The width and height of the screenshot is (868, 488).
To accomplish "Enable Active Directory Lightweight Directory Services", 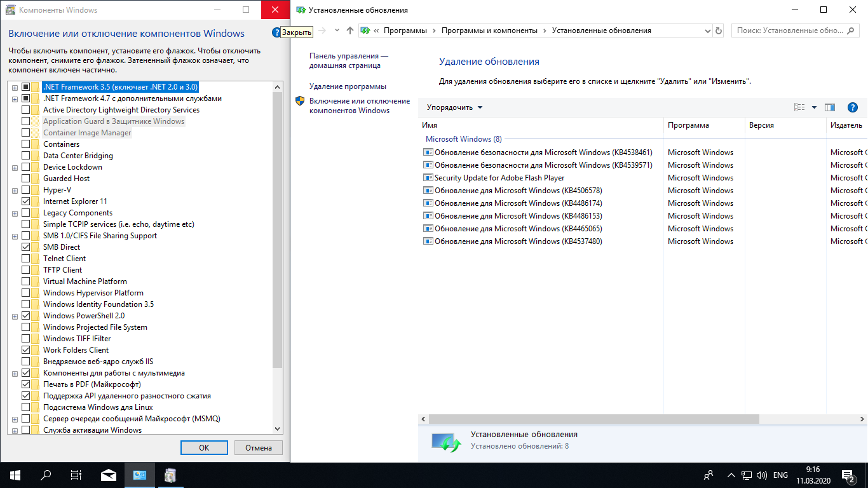I will (26, 110).
